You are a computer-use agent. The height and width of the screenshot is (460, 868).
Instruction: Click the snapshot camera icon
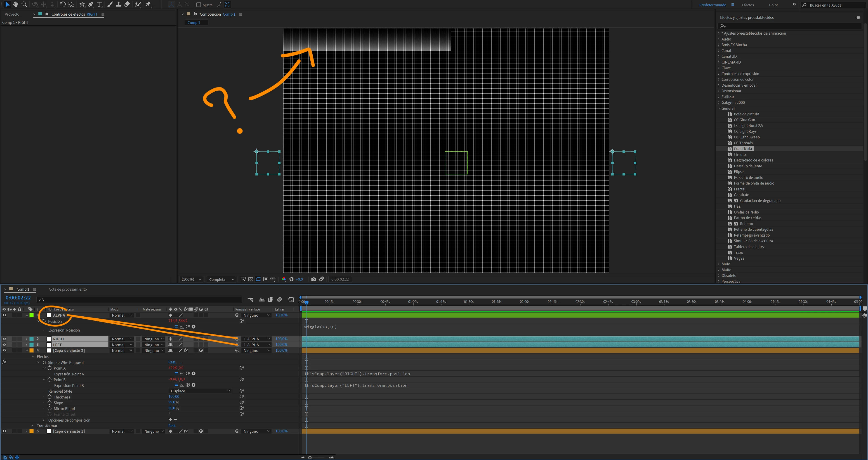tap(314, 279)
